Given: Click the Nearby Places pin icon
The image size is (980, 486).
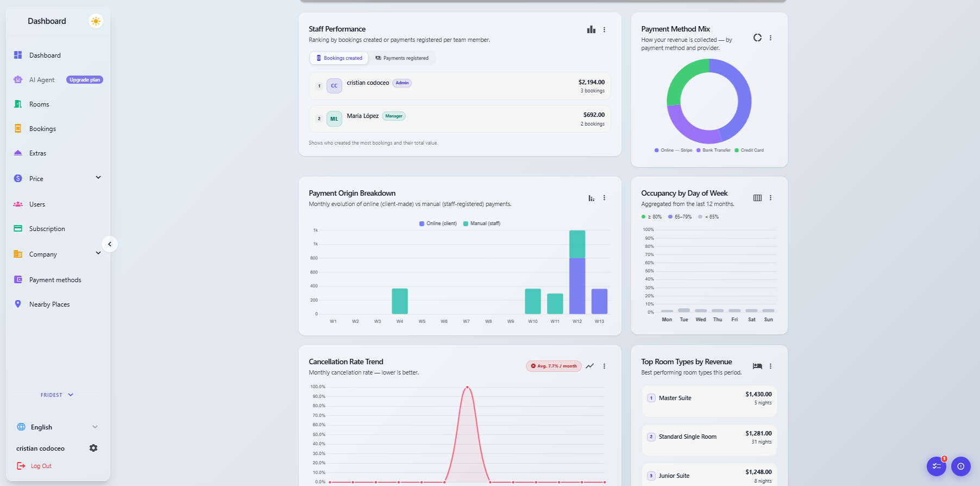Looking at the screenshot, I should [18, 304].
